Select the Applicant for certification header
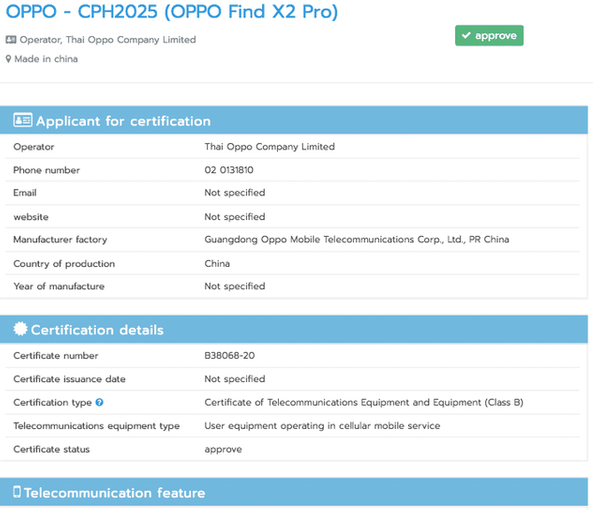 click(294, 120)
